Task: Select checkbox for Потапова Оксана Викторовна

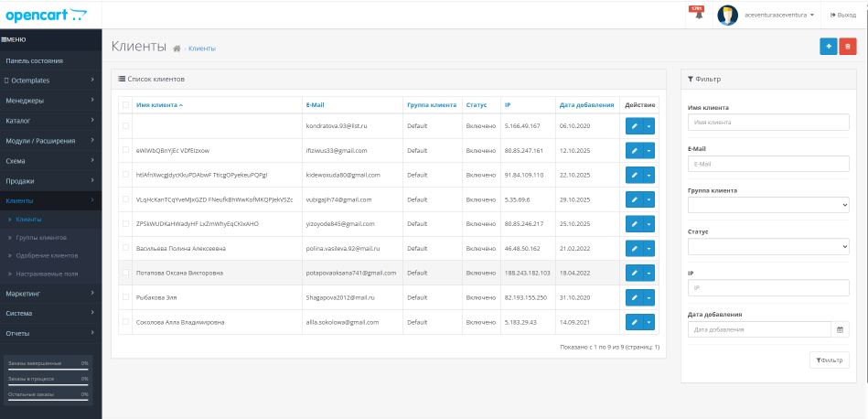Action: 125,273
